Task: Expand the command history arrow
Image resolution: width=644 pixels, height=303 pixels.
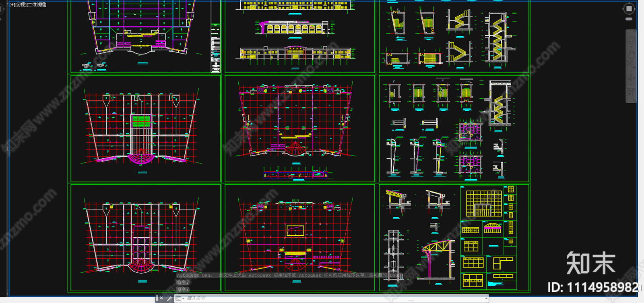Action: [x=487, y=299]
